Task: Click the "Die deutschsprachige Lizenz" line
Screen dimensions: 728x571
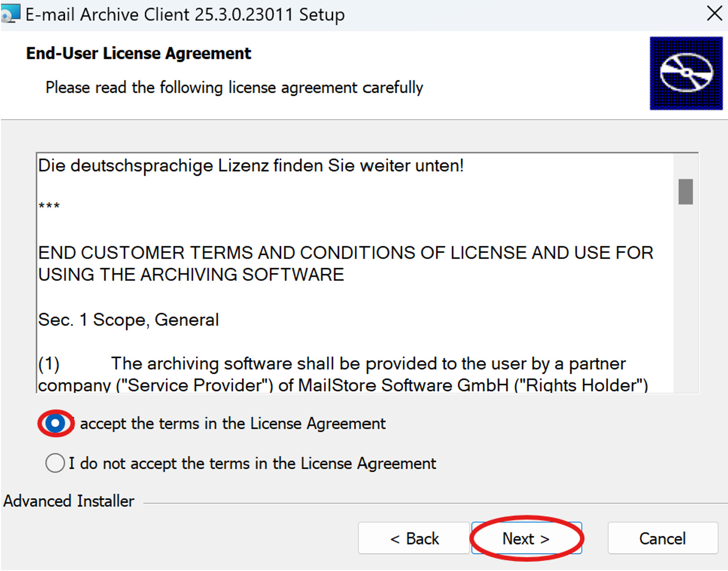Action: (x=251, y=166)
